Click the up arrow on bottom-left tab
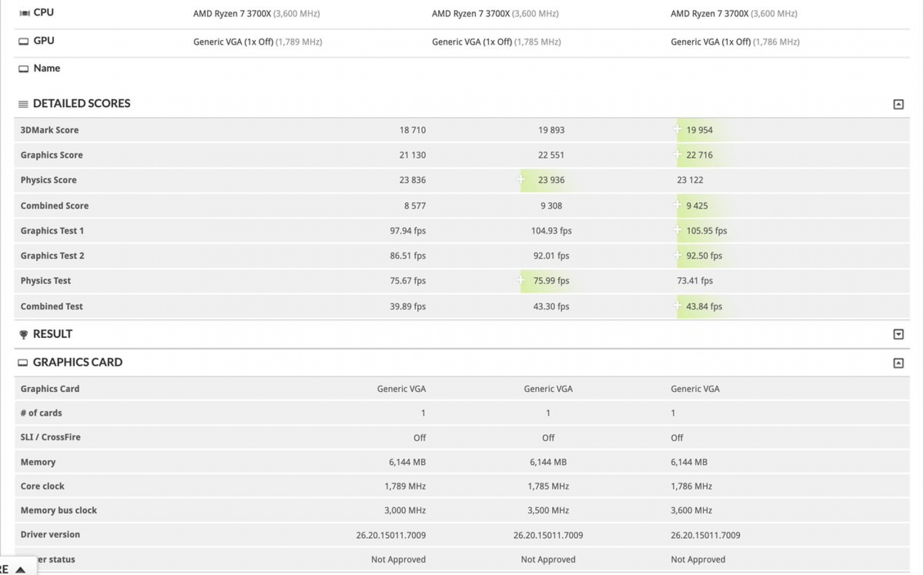Image resolution: width=924 pixels, height=575 pixels. [20, 570]
